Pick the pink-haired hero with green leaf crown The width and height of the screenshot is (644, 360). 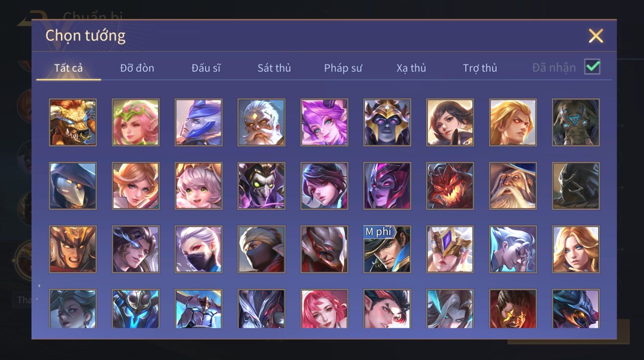click(136, 122)
